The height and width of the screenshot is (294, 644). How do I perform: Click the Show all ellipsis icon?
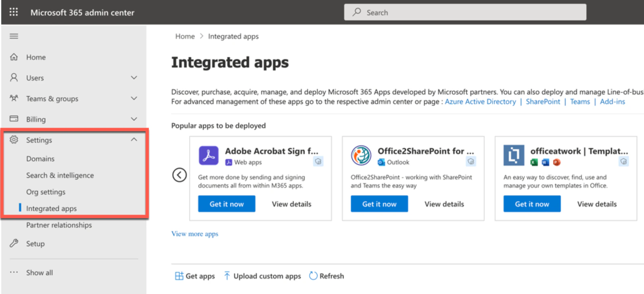14,272
